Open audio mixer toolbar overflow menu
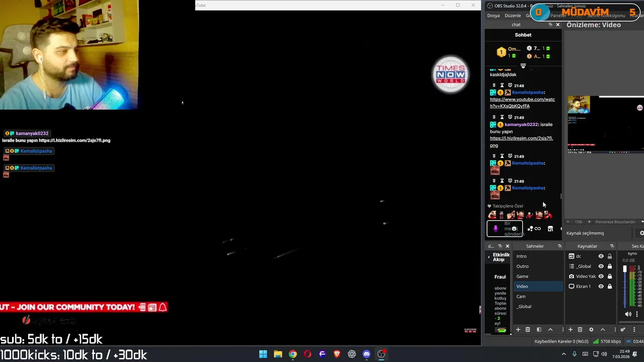The height and width of the screenshot is (362, 644). point(634,330)
